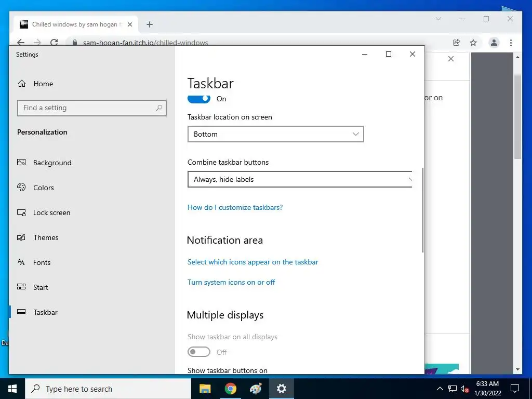Click the Taskbar icon in the sidebar
Image resolution: width=532 pixels, height=399 pixels.
coord(21,312)
